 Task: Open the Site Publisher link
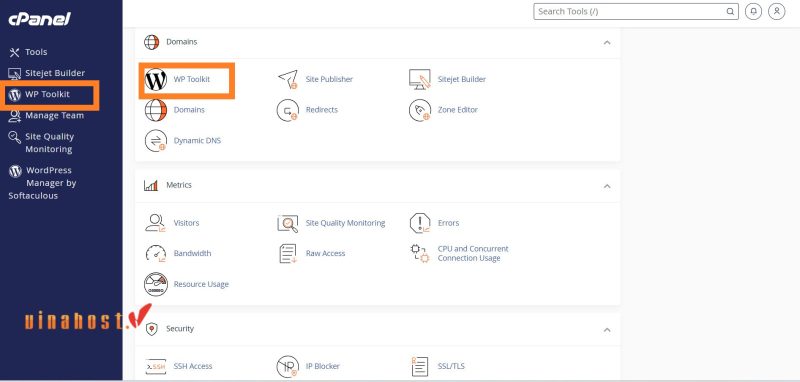click(x=329, y=80)
